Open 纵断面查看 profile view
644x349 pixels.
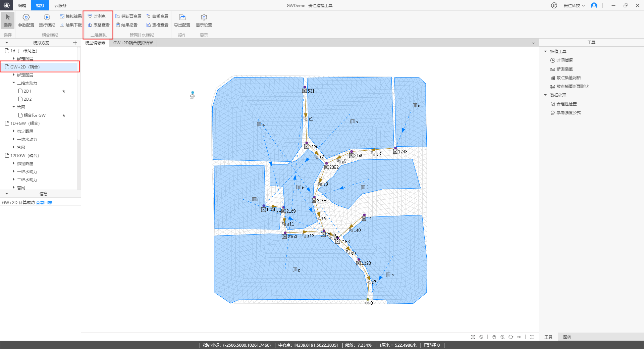click(128, 16)
